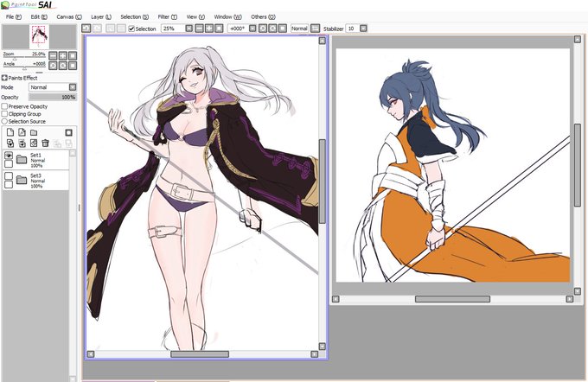Screen dimensions: 588x382
Task: Open the Selection menu
Action: click(x=135, y=17)
